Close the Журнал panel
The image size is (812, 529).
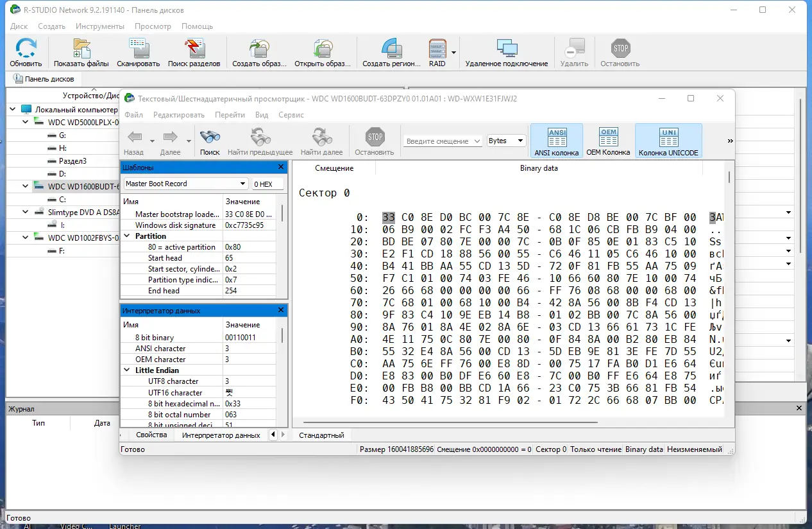[799, 408]
